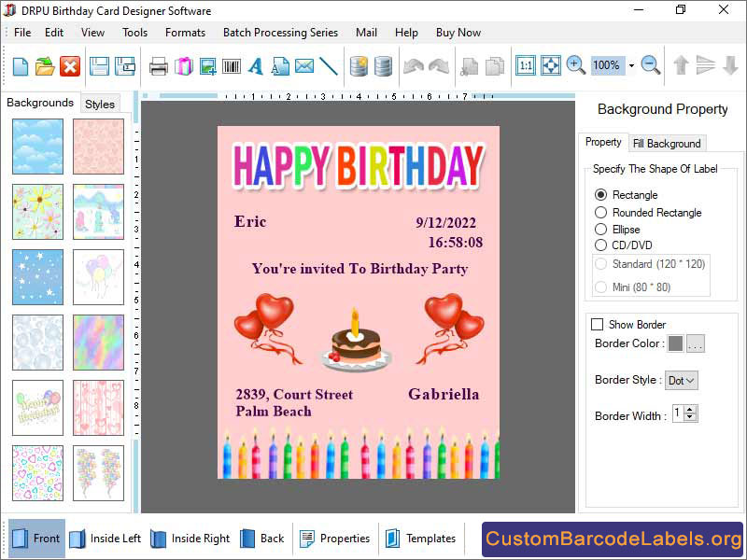This screenshot has height=560, width=747.
Task: Click the Border Color swatch
Action: (676, 343)
